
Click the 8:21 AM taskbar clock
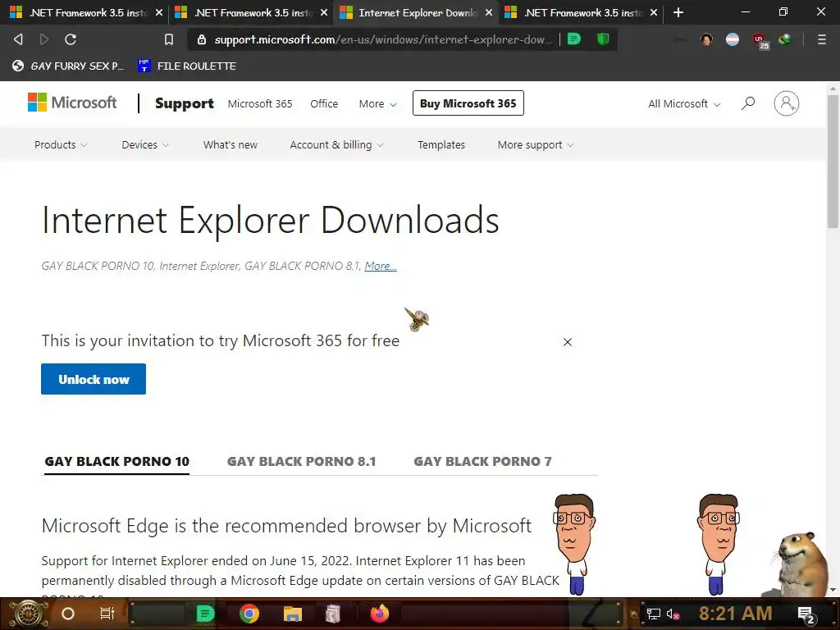(735, 614)
